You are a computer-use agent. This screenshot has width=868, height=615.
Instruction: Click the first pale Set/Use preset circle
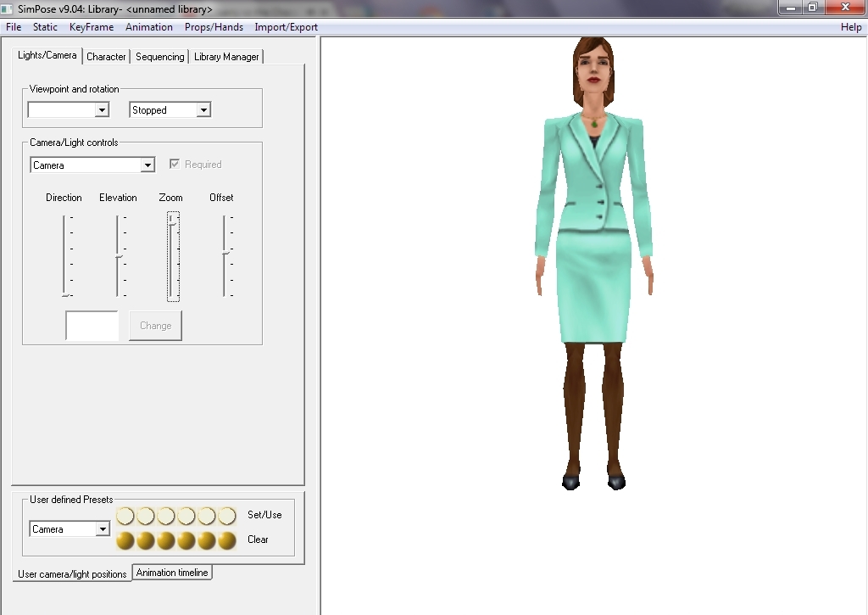click(125, 516)
